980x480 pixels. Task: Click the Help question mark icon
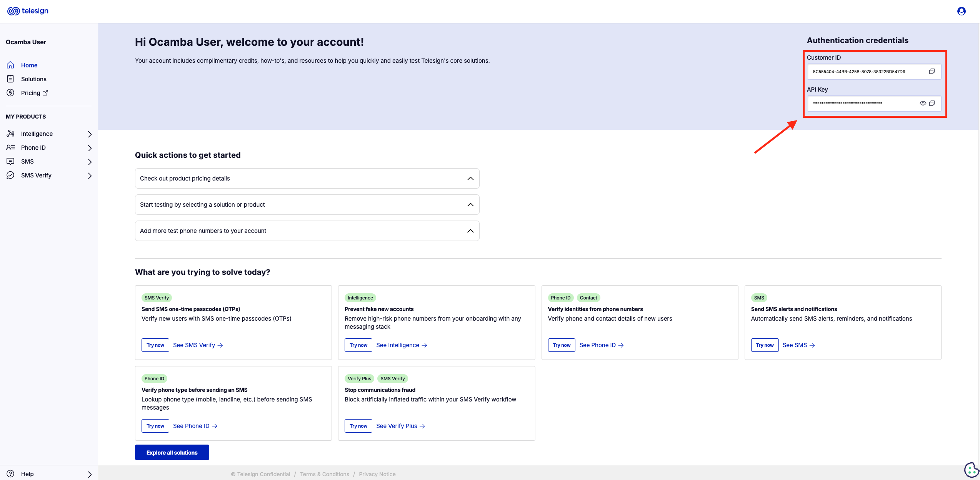tap(10, 474)
